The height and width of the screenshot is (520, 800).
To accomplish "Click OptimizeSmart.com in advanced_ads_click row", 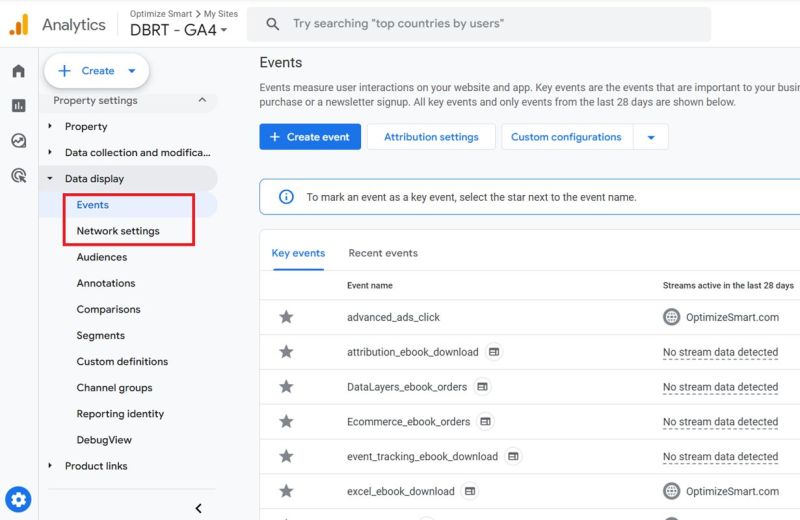I will (x=732, y=317).
